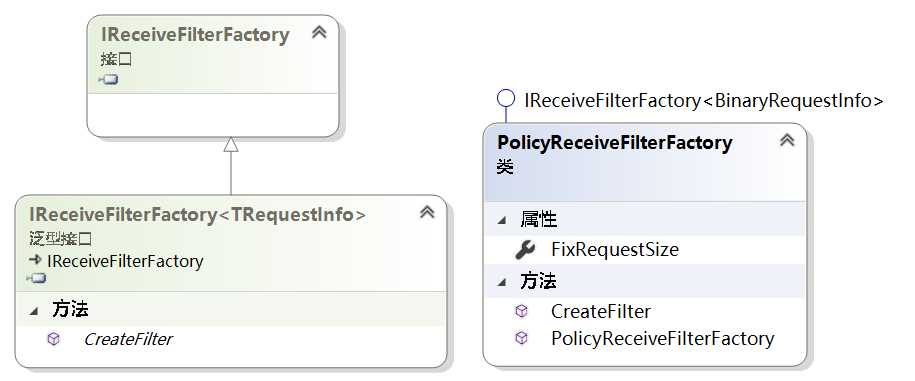
Task: Collapse the PolicyReceiveFilterFactory class box chevron
Action: click(787, 140)
